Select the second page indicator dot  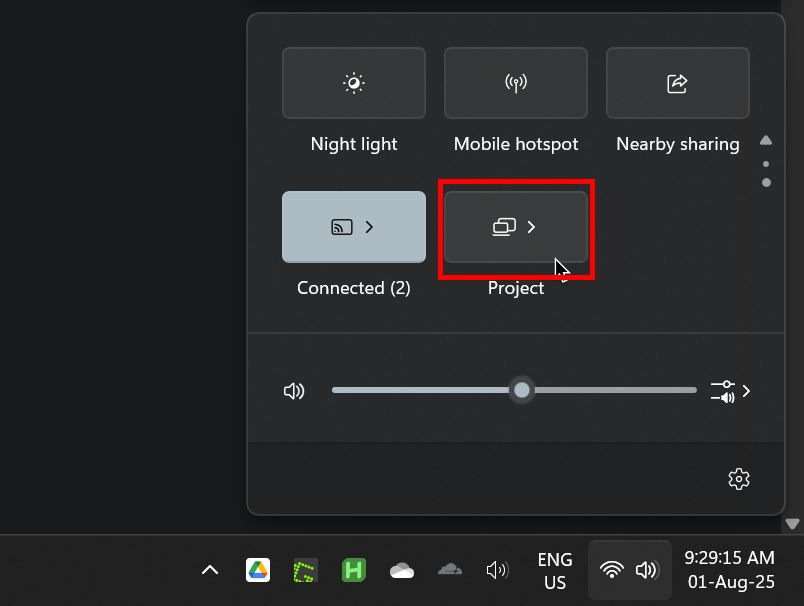point(767,183)
